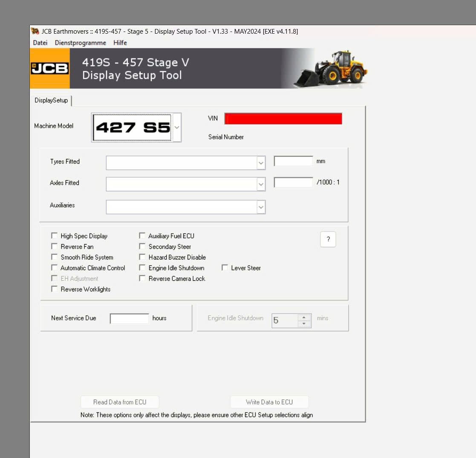Click the Read Data from ECU button
The image size is (476, 458).
(120, 402)
